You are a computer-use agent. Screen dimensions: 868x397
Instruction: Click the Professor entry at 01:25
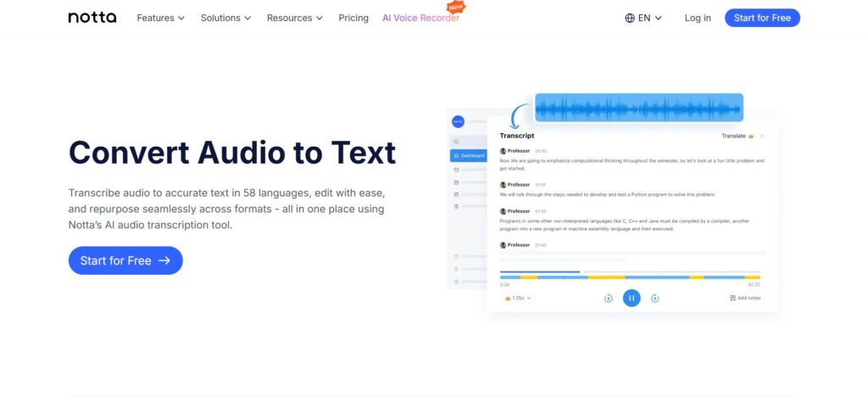coord(523,211)
